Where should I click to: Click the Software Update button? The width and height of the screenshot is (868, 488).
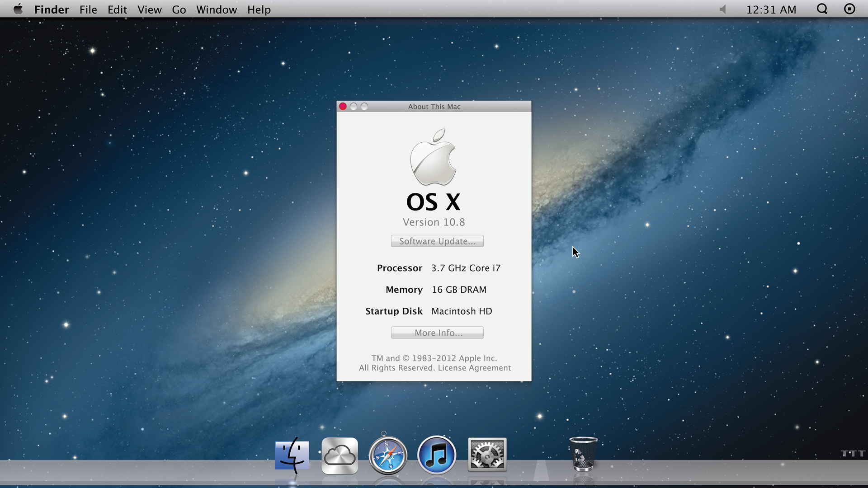pos(437,241)
